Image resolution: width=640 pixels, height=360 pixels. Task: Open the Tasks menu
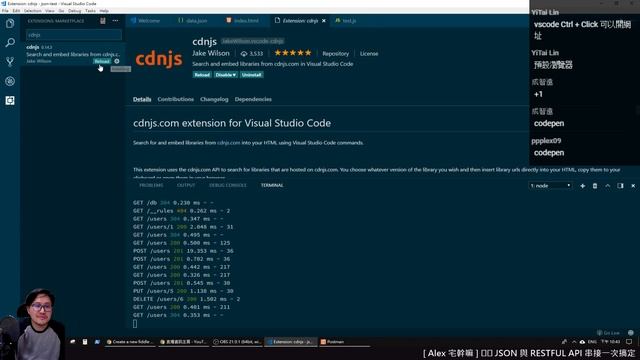(x=90, y=11)
